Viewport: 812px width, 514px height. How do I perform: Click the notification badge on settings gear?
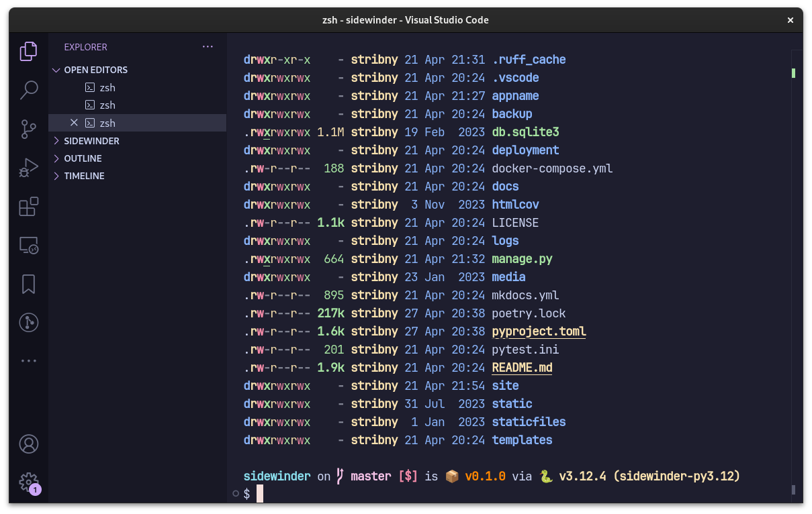click(34, 489)
